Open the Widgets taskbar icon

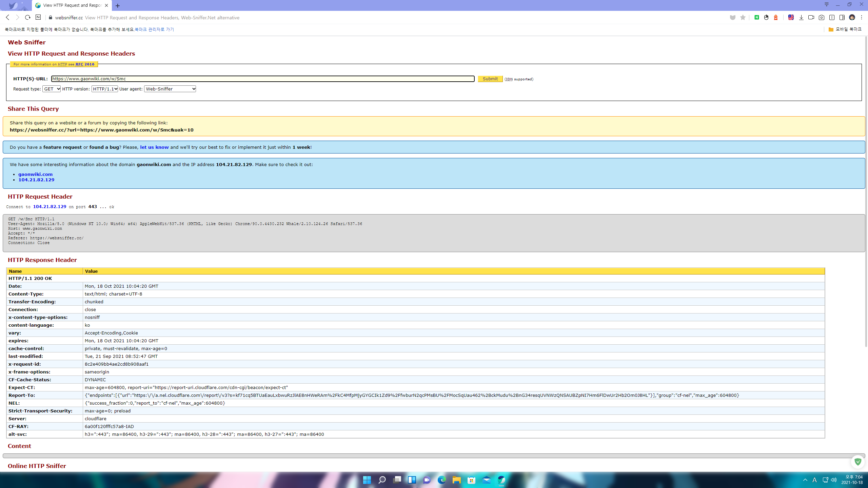[412, 480]
